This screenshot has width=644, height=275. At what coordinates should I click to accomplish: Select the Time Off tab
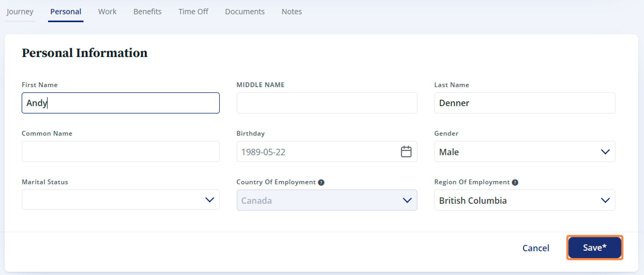click(x=193, y=12)
